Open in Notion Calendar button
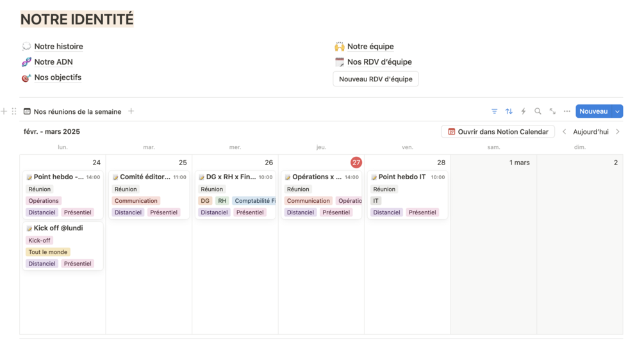The image size is (644, 352). pyautogui.click(x=498, y=132)
